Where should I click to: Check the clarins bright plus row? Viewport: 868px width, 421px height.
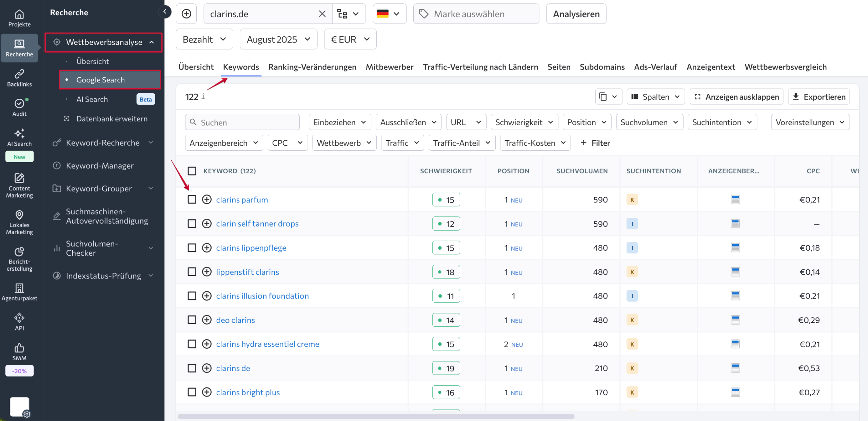point(192,392)
